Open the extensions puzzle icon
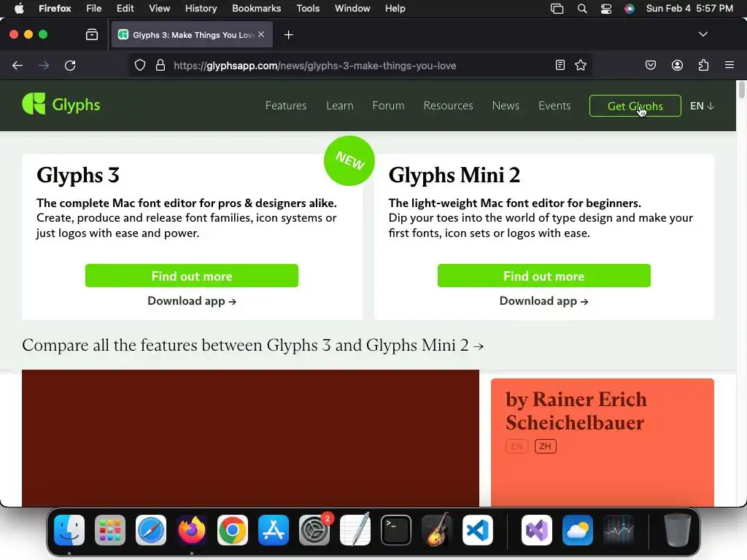747x560 pixels. point(704,65)
